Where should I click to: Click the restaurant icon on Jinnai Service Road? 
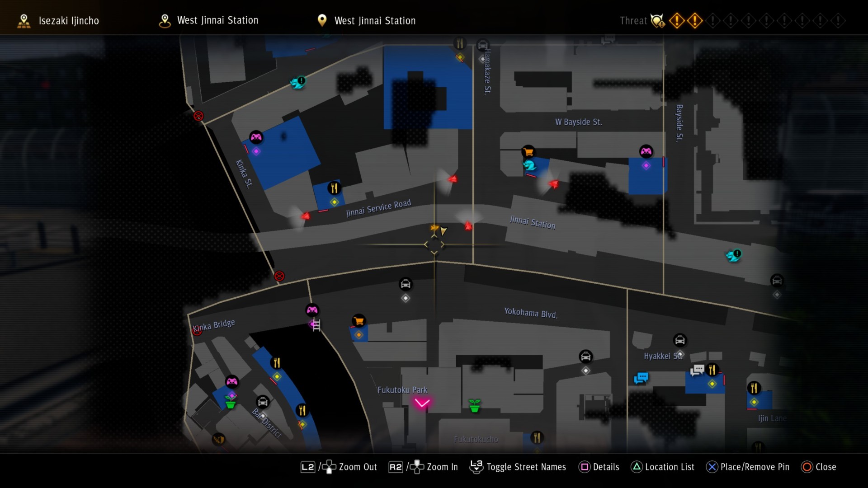pyautogui.click(x=334, y=188)
